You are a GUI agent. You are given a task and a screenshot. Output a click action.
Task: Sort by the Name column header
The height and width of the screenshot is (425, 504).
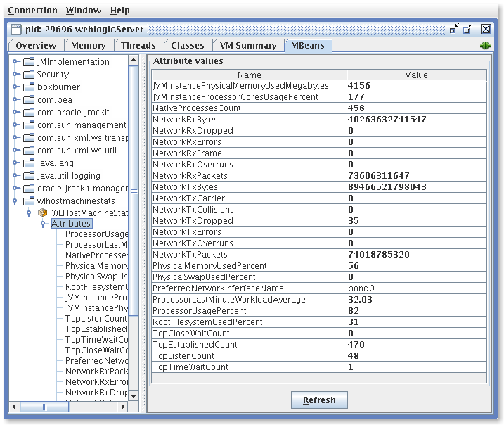coord(249,75)
